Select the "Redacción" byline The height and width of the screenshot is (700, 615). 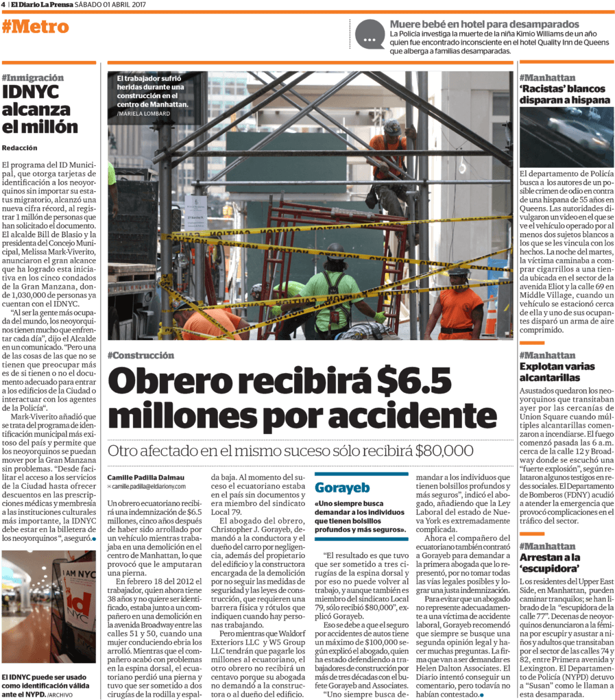(20, 148)
